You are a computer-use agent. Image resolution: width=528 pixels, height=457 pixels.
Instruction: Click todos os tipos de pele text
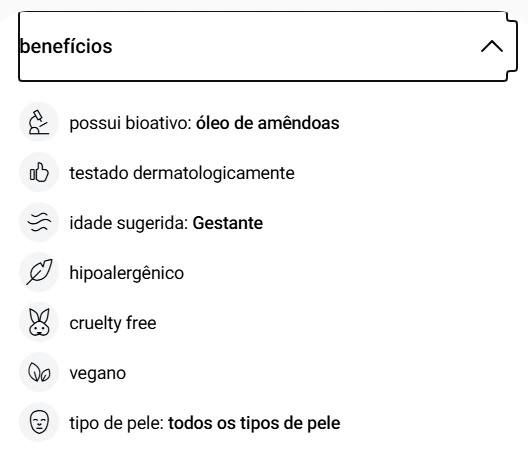[254, 423]
